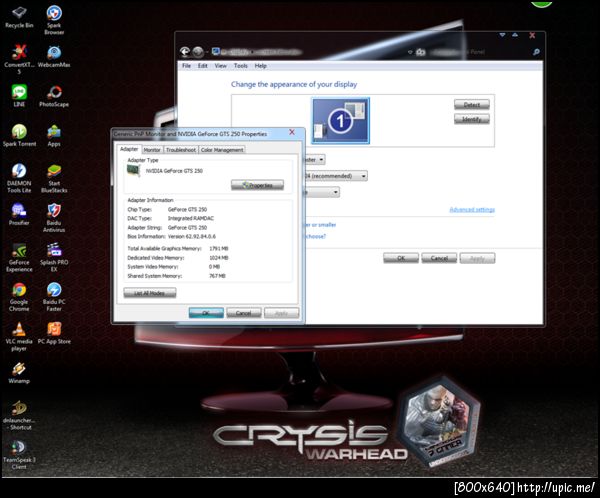Close the GTS 250 Properties dialog
The image size is (600, 498).
point(292,132)
